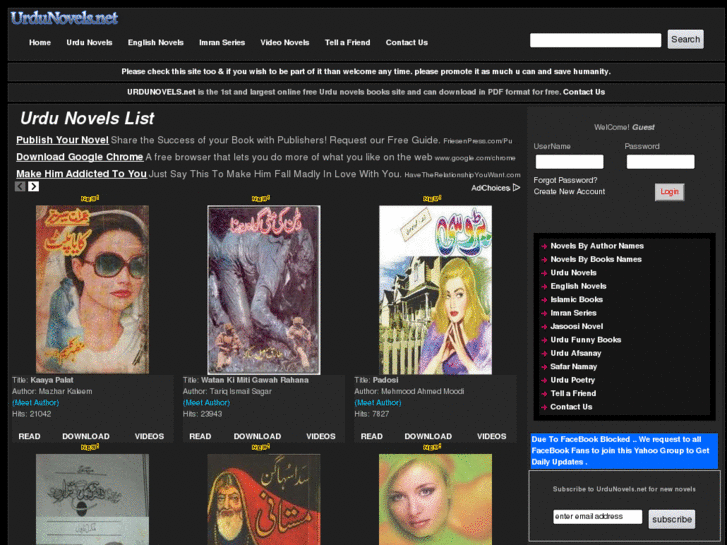Click DOWNLOAD for Watan Ki Miti Gawah Rahana
Image resolution: width=727 pixels, height=545 pixels.
coord(257,436)
